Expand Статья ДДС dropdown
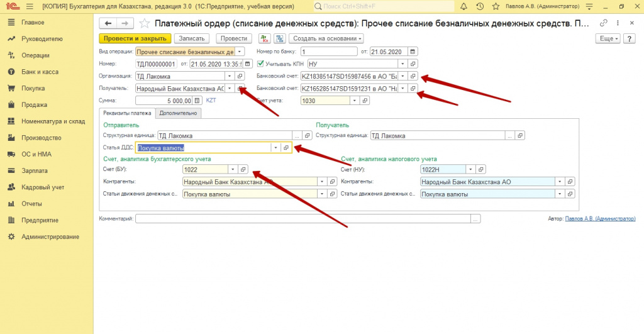The image size is (644, 334). click(x=275, y=148)
